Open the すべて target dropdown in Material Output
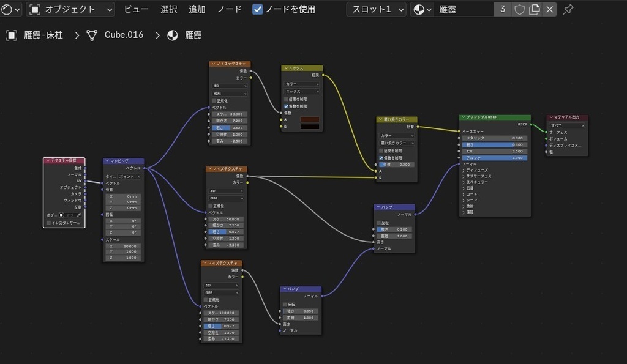Image resolution: width=627 pixels, height=364 pixels. click(567, 125)
